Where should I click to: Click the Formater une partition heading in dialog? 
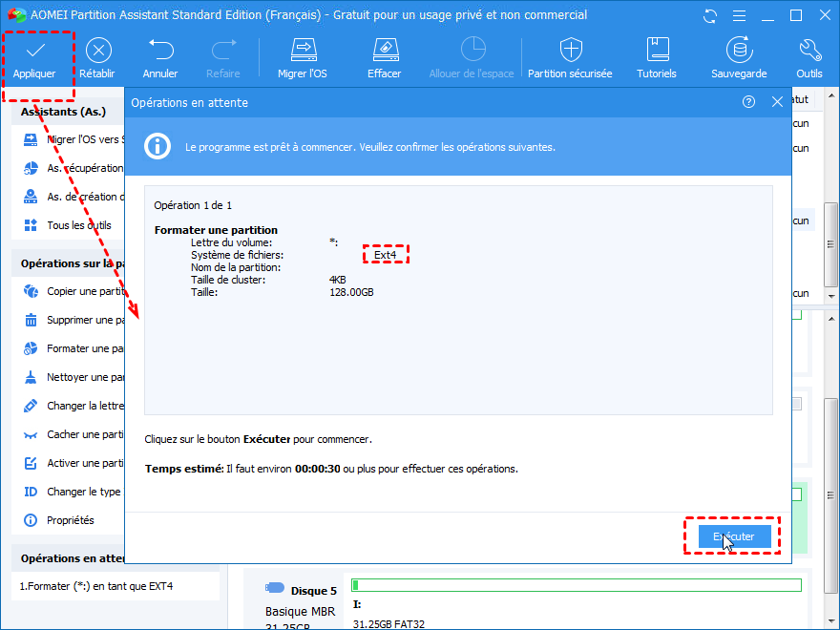point(216,230)
